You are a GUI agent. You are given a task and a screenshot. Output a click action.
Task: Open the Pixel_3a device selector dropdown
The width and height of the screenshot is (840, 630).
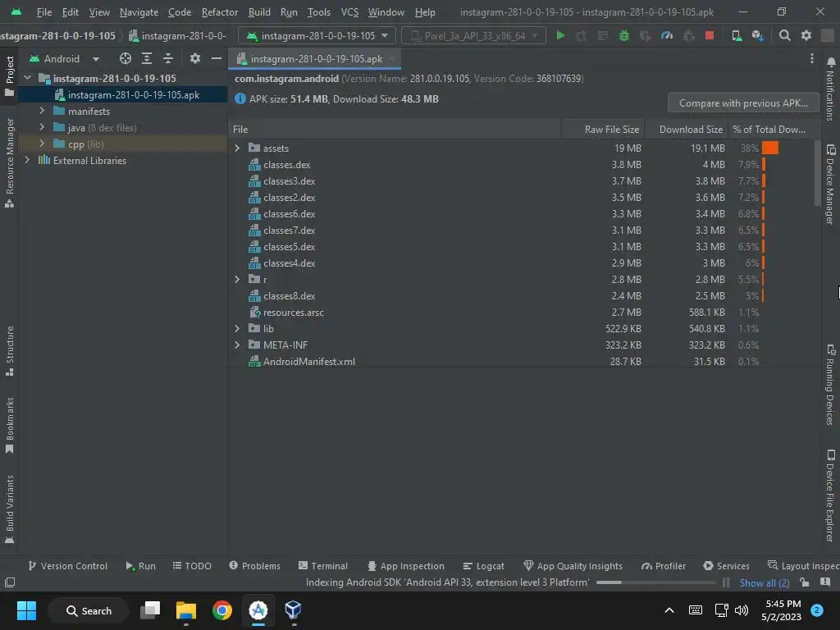point(473,36)
